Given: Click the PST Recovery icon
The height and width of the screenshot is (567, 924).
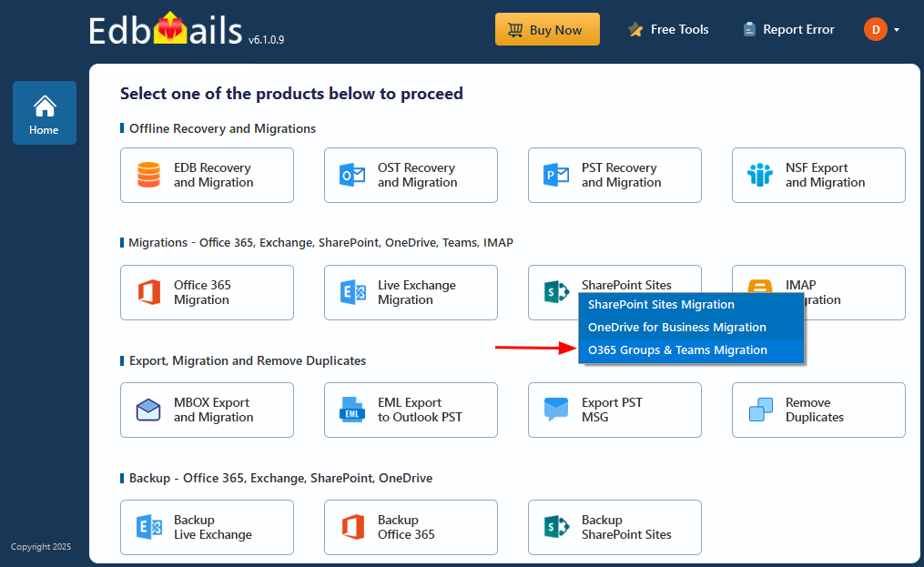Looking at the screenshot, I should pyautogui.click(x=555, y=175).
